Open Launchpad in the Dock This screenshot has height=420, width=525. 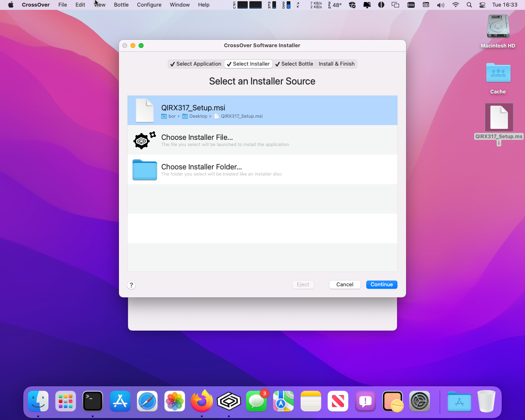point(66,401)
